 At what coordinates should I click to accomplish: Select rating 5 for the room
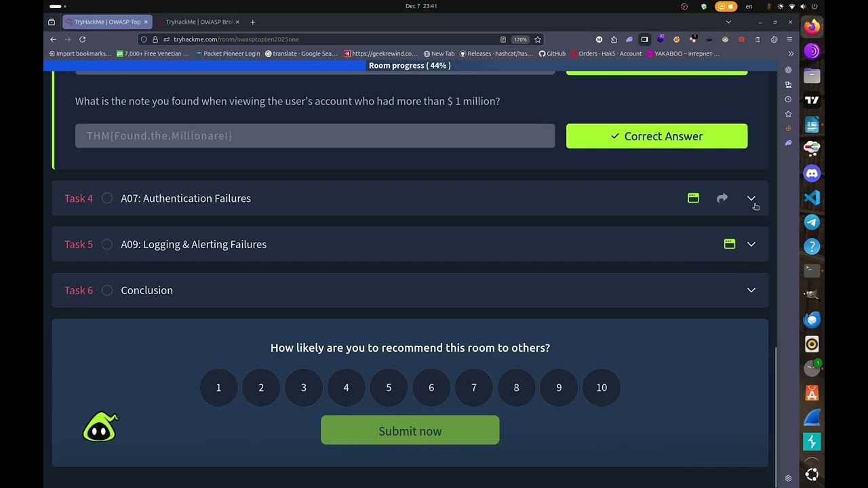(389, 388)
